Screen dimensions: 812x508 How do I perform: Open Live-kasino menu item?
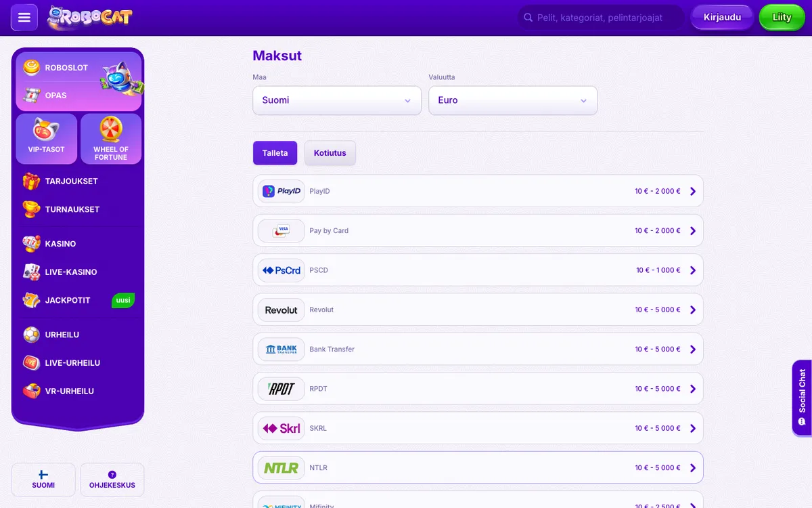pos(71,272)
